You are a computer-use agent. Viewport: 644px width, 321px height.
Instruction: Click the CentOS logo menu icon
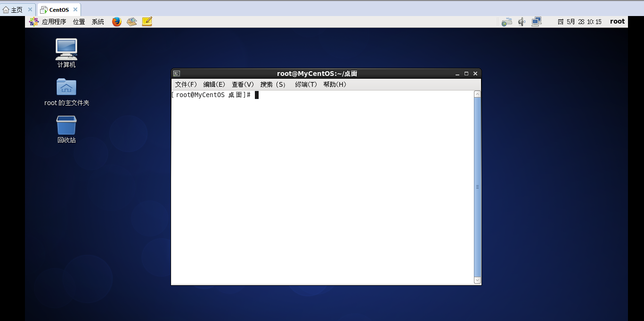pos(33,21)
